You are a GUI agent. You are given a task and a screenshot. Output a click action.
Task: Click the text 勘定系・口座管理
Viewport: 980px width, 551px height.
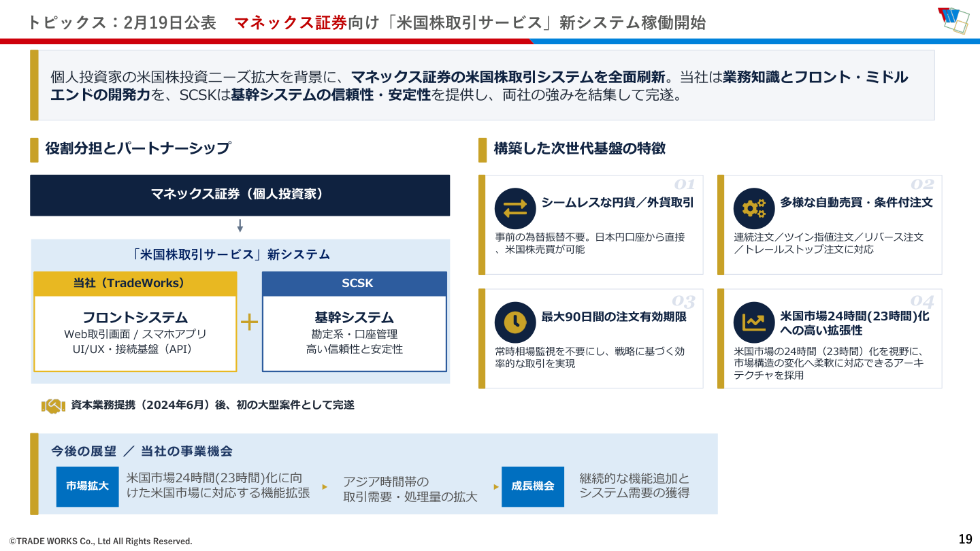coord(355,334)
